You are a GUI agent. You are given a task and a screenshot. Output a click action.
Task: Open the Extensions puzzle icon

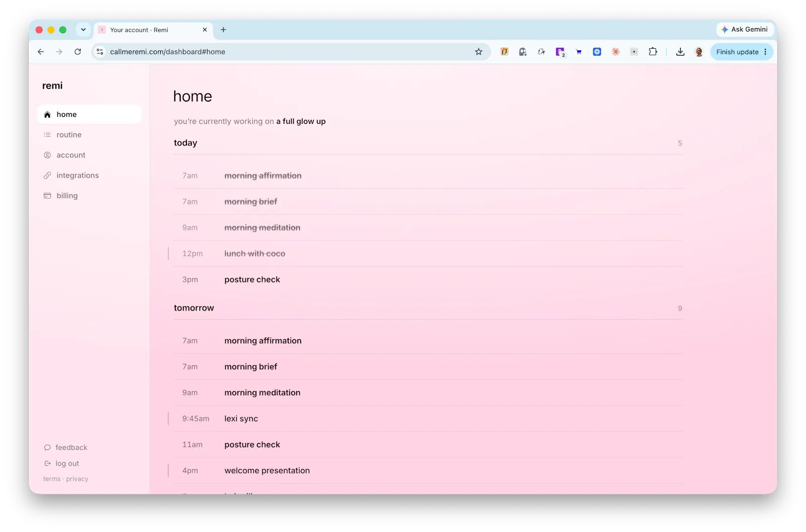(653, 52)
